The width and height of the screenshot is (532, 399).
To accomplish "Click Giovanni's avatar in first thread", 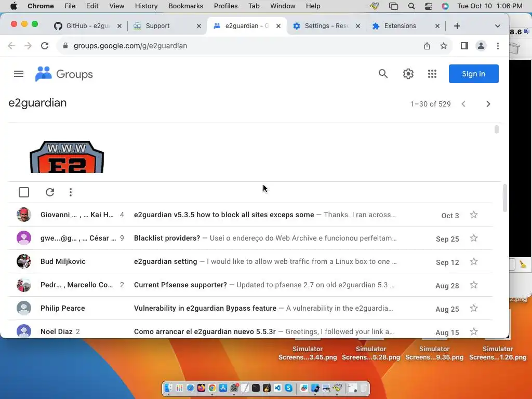I will click(x=24, y=215).
